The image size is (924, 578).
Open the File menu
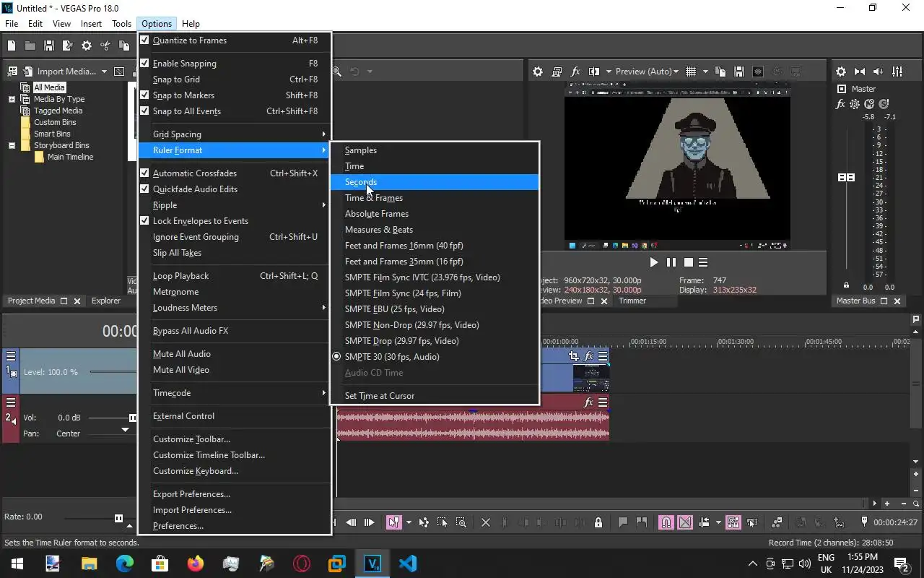(12, 24)
